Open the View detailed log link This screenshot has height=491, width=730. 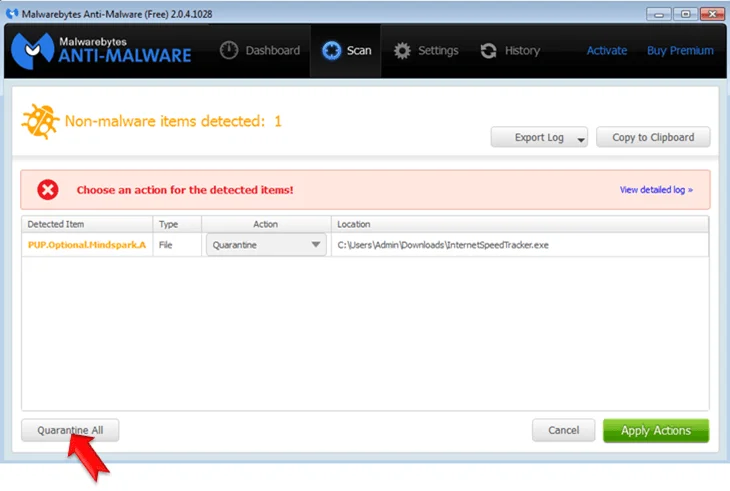(x=656, y=190)
